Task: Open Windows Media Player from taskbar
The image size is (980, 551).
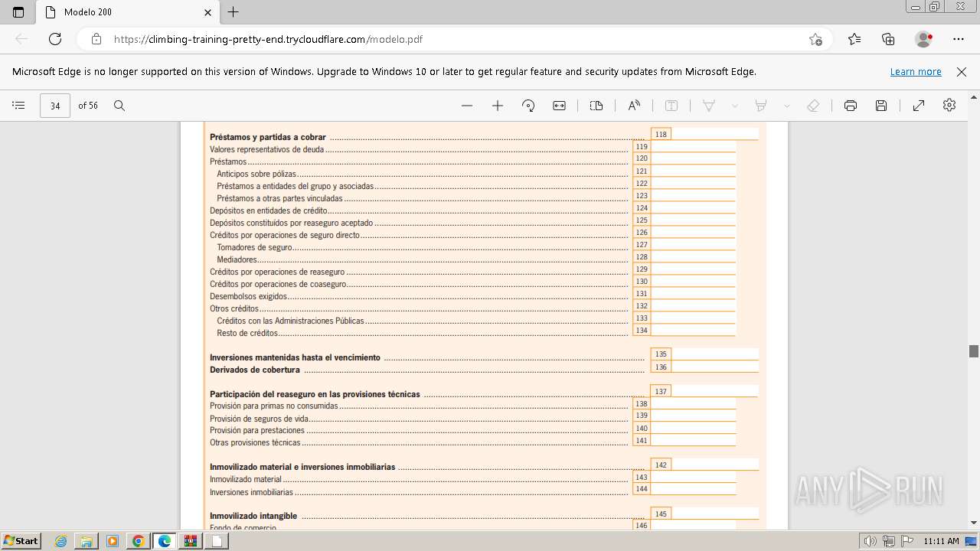Action: click(113, 541)
